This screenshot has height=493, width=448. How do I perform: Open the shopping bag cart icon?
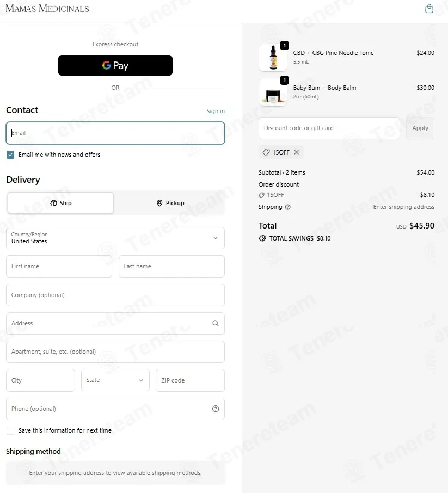tap(429, 9)
